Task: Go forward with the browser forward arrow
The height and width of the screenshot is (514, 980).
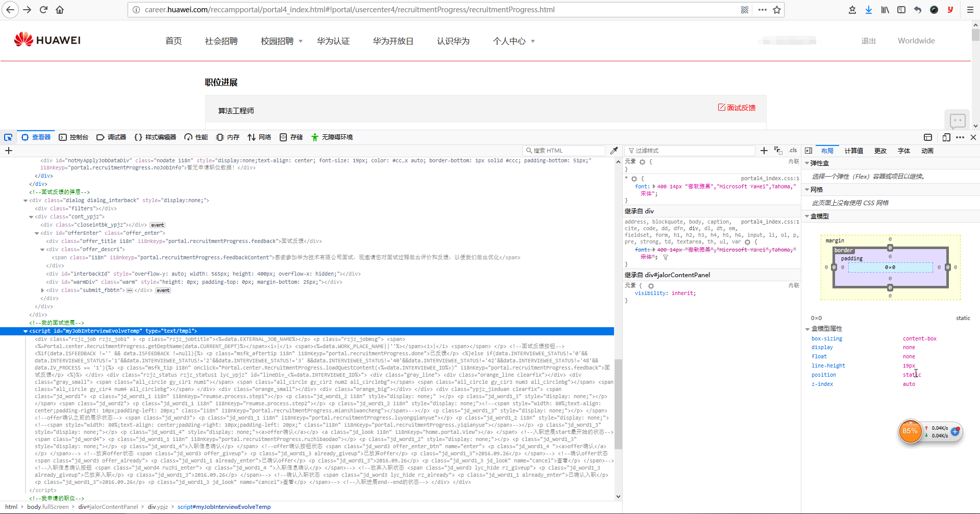Action: click(27, 10)
